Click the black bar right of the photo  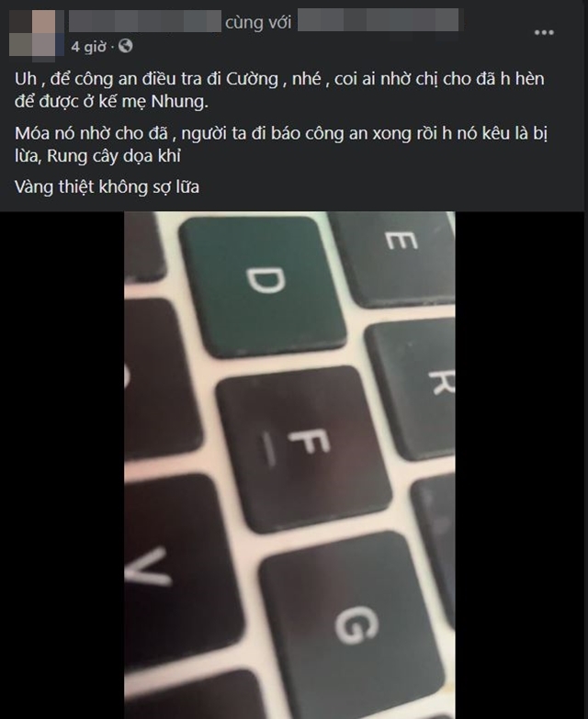pos(522,465)
